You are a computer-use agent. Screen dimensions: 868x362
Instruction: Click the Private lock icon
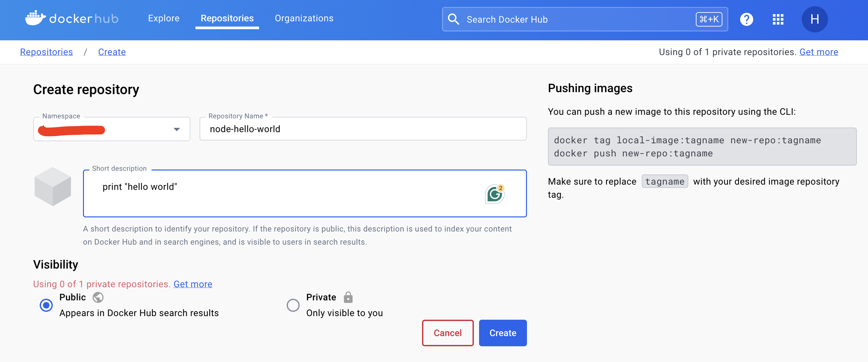pos(348,297)
